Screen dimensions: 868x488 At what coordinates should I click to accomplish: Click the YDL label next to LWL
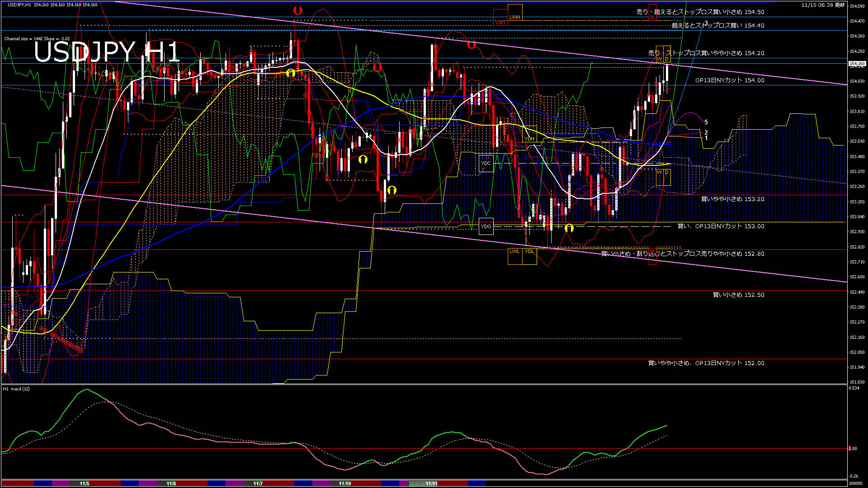point(529,251)
